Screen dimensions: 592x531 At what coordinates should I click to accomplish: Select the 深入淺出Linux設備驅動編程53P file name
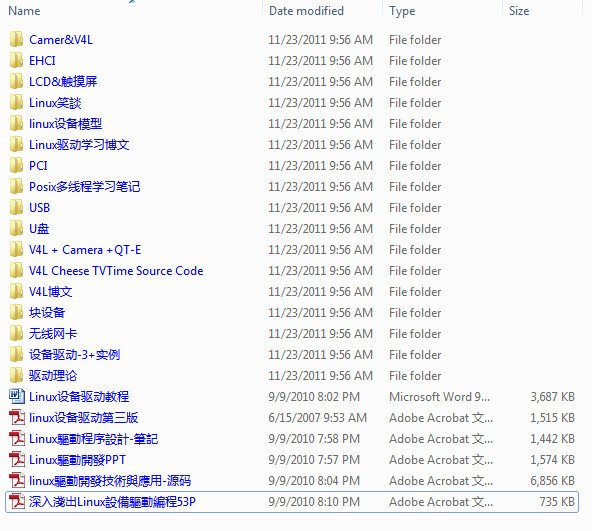pos(112,502)
